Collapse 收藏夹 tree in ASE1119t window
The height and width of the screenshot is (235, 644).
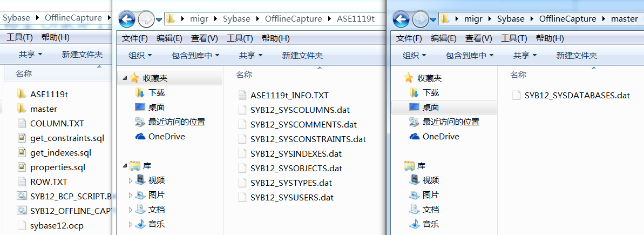[125, 78]
